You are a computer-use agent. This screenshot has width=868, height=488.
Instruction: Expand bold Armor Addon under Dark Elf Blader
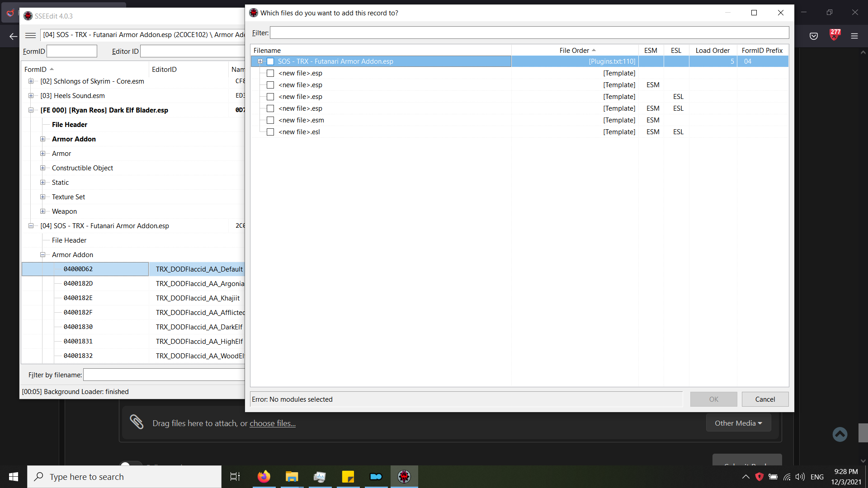click(x=42, y=139)
